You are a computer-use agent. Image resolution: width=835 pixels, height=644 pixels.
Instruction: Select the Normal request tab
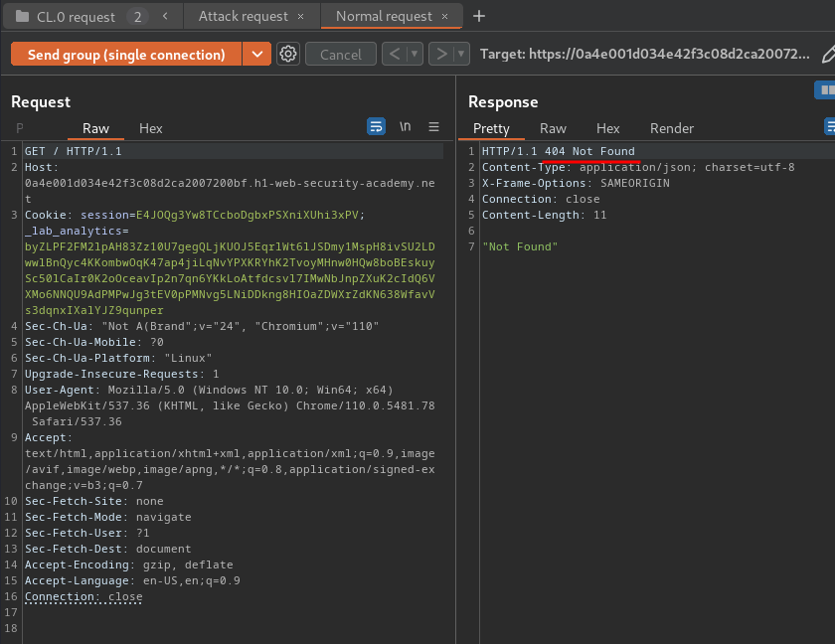coord(384,17)
